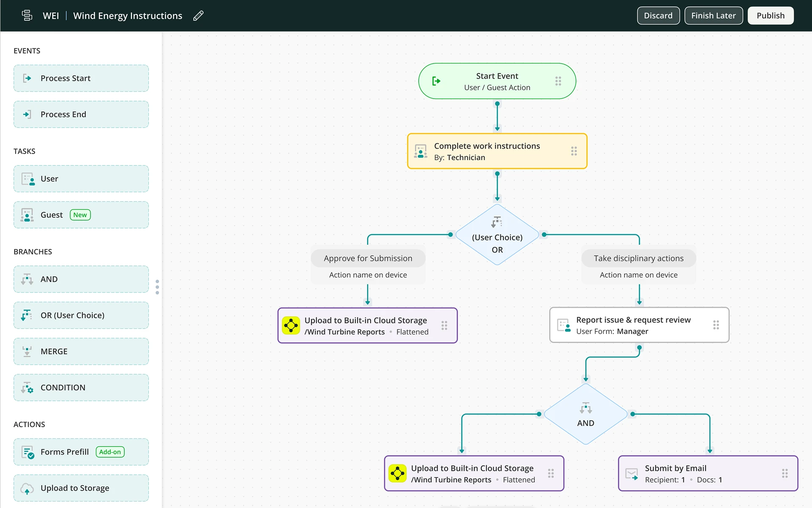Select the Guest task with New badge
The width and height of the screenshot is (812, 508).
(x=81, y=215)
